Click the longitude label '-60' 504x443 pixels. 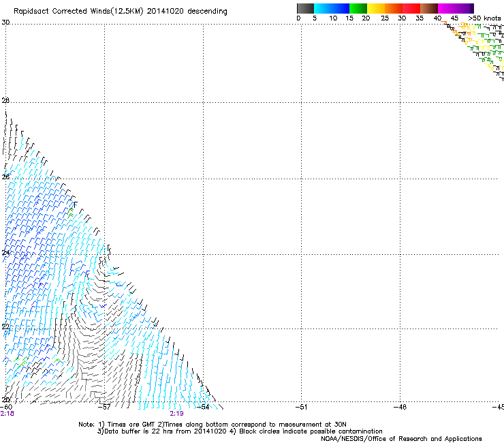tap(6, 407)
